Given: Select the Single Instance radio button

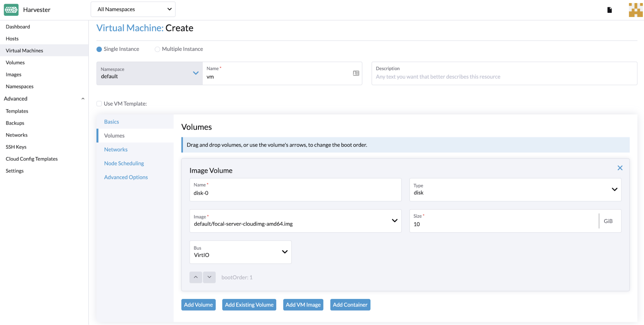Looking at the screenshot, I should [x=99, y=49].
